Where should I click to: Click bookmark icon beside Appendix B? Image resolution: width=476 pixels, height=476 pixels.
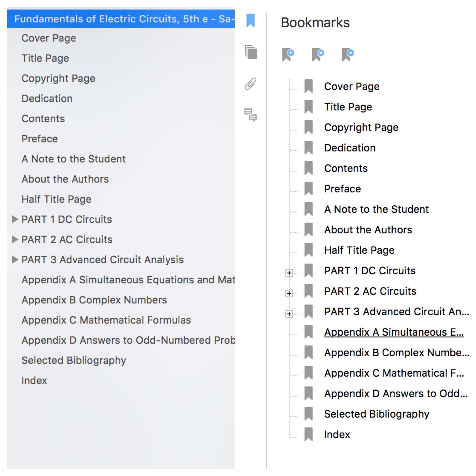pyautogui.click(x=308, y=352)
